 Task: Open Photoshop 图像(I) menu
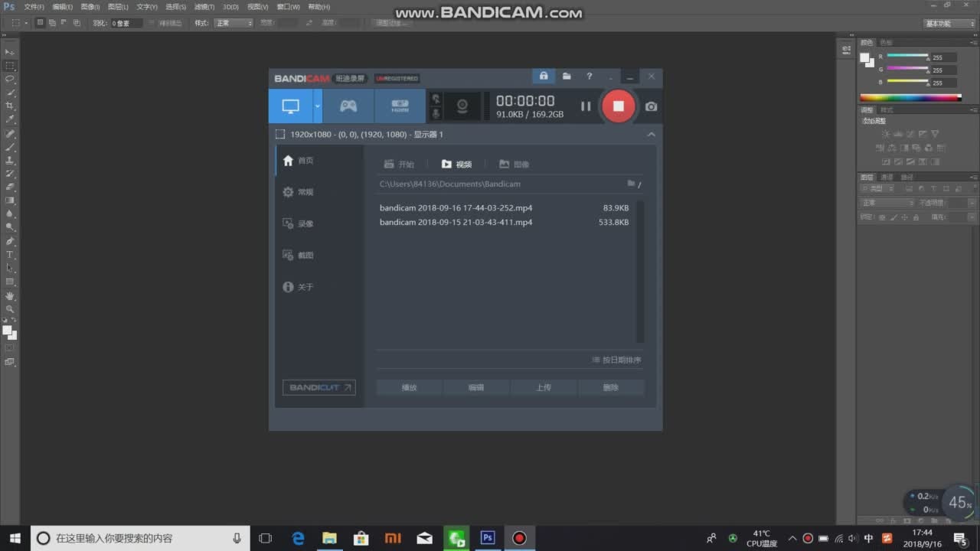coord(90,7)
